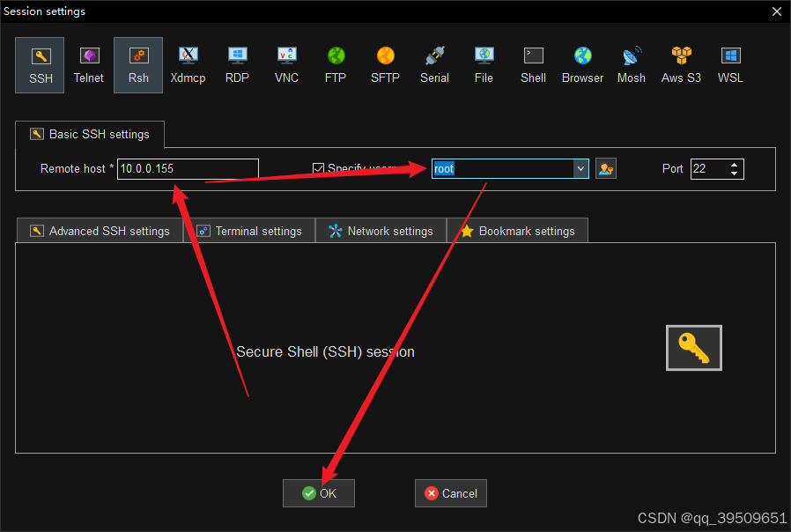Switch to the Network settings tab
This screenshot has width=791, height=532.
coord(381,231)
